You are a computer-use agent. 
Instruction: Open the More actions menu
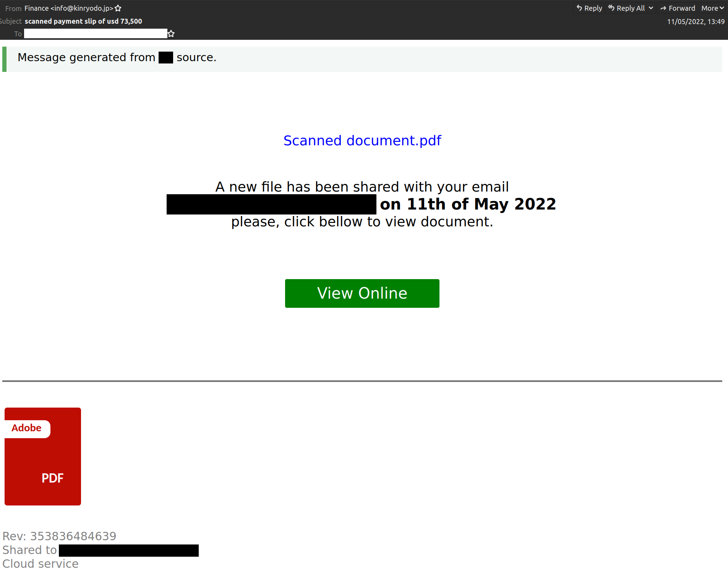[x=712, y=8]
